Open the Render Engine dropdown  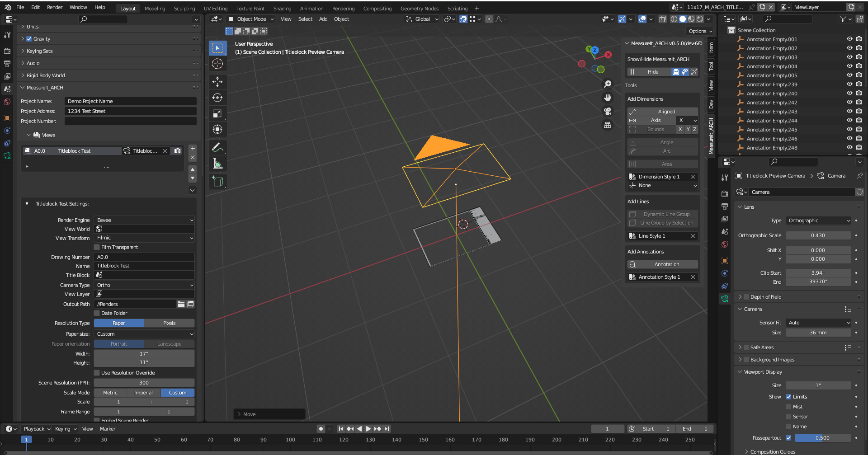(144, 220)
